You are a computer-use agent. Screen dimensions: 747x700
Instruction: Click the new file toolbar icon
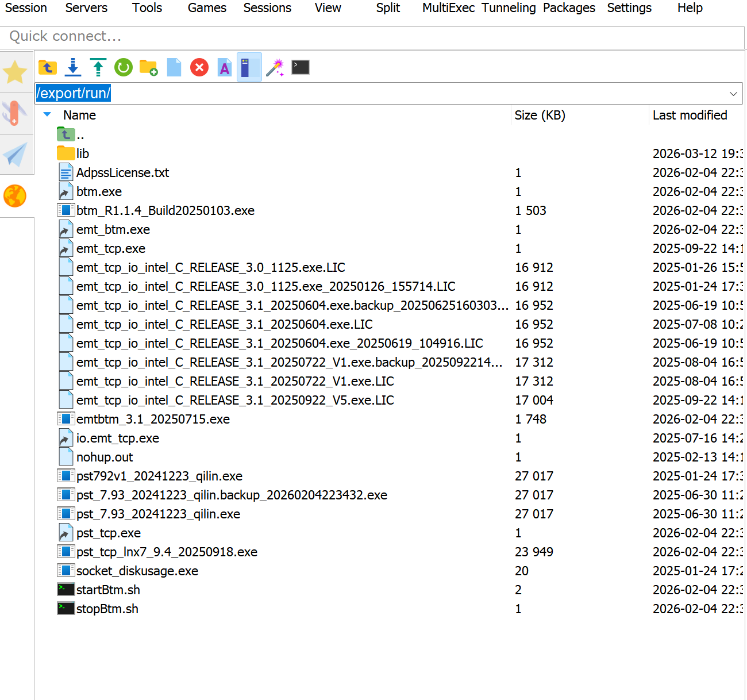click(174, 67)
